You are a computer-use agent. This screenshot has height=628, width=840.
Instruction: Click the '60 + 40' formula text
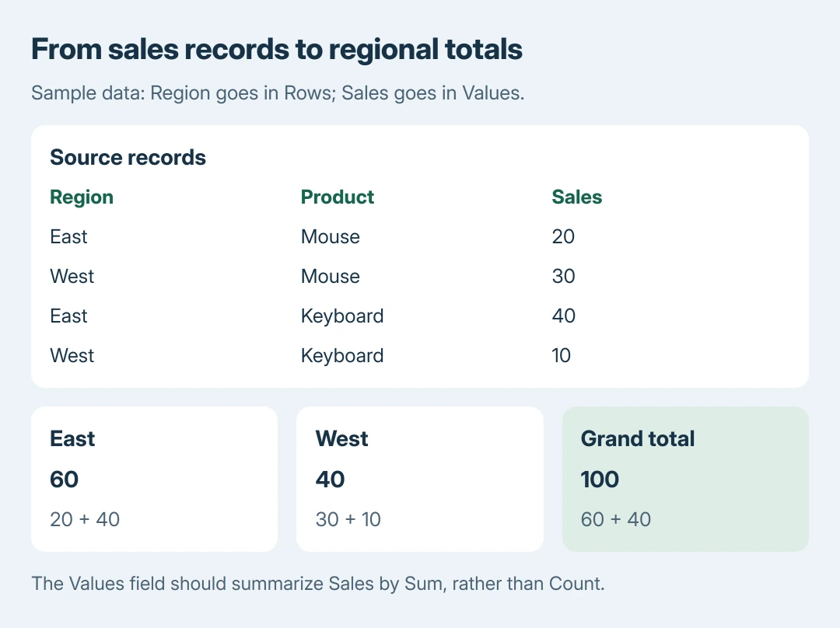click(x=616, y=519)
